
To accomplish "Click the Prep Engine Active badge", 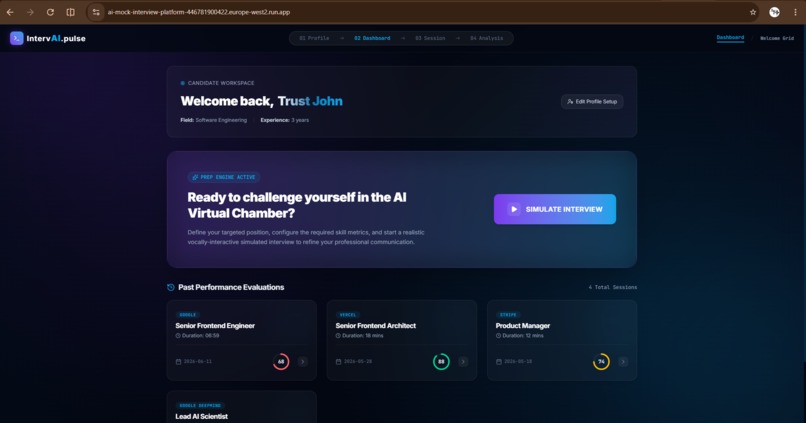I will tap(224, 177).
